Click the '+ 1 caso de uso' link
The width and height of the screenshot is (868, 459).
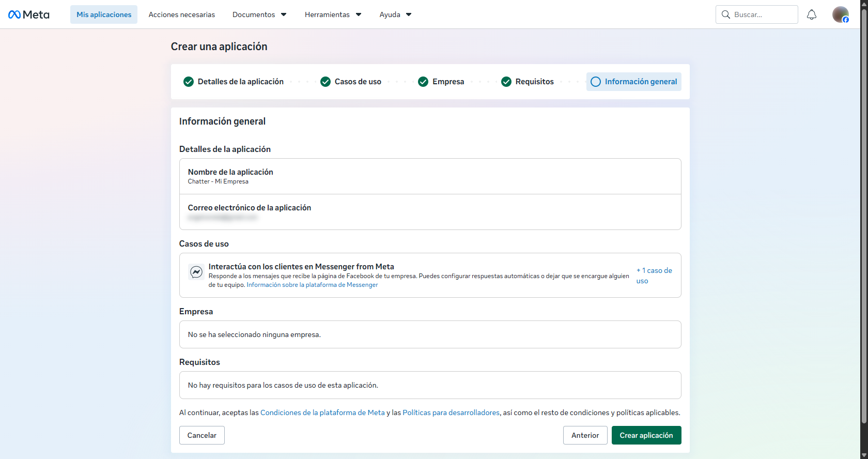coord(654,276)
